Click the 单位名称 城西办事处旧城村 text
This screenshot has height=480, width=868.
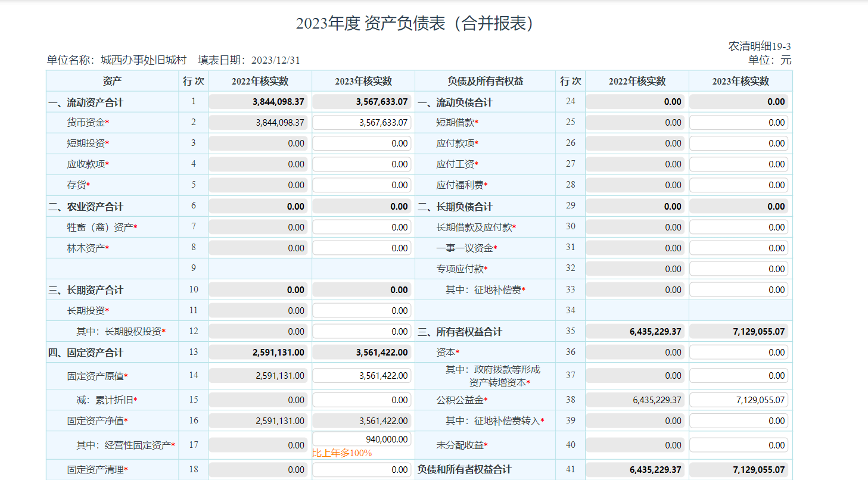(117, 60)
